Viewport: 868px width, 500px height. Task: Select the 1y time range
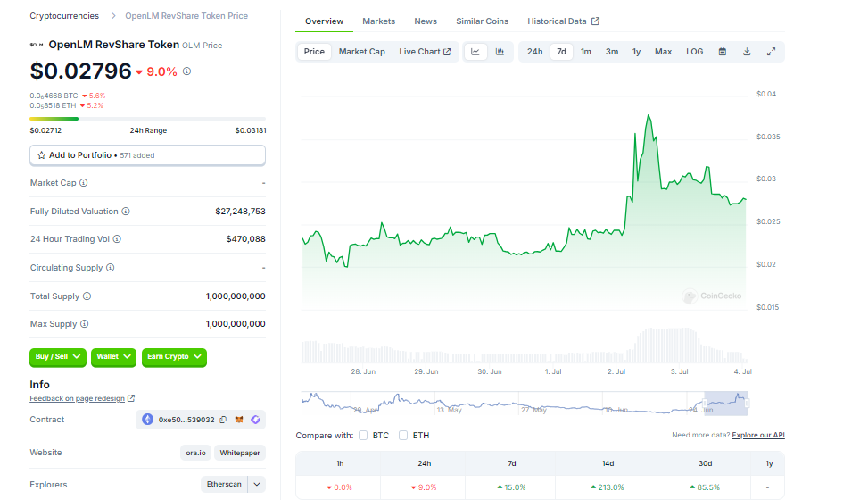[x=637, y=52]
